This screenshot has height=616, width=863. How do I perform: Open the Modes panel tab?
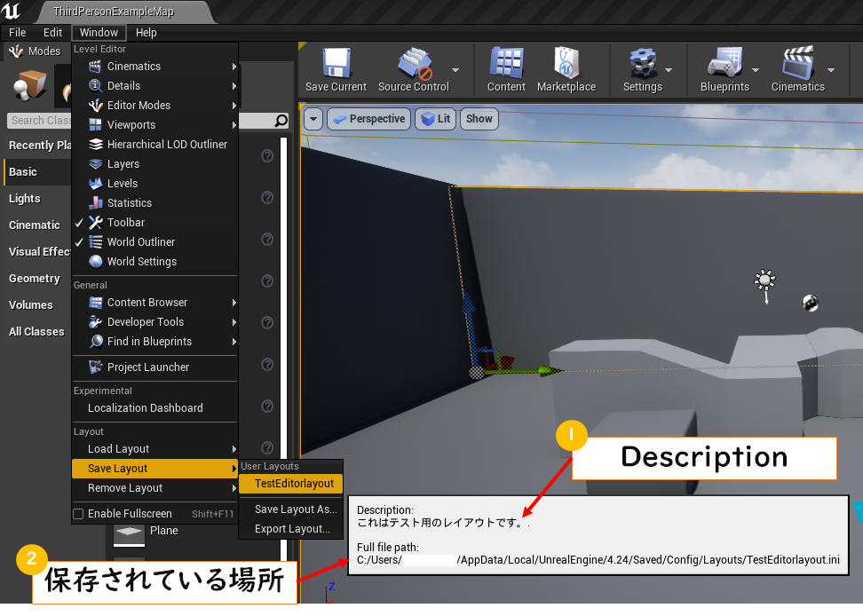(34, 51)
